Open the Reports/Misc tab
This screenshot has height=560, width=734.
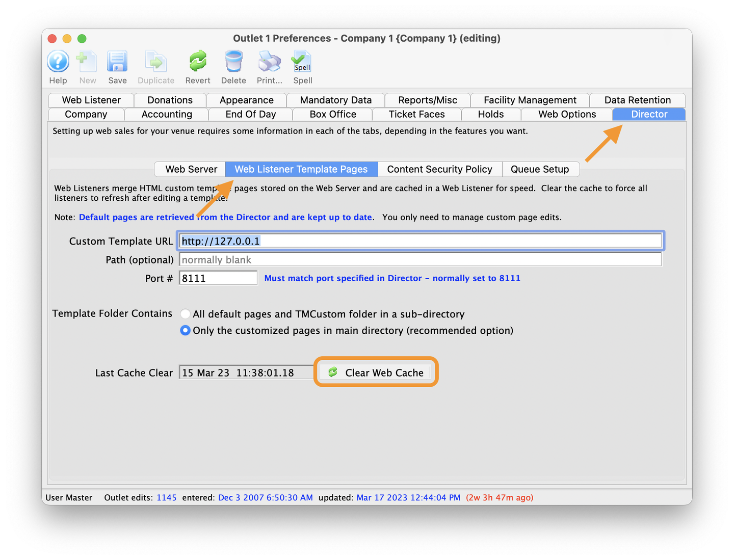[x=428, y=100]
